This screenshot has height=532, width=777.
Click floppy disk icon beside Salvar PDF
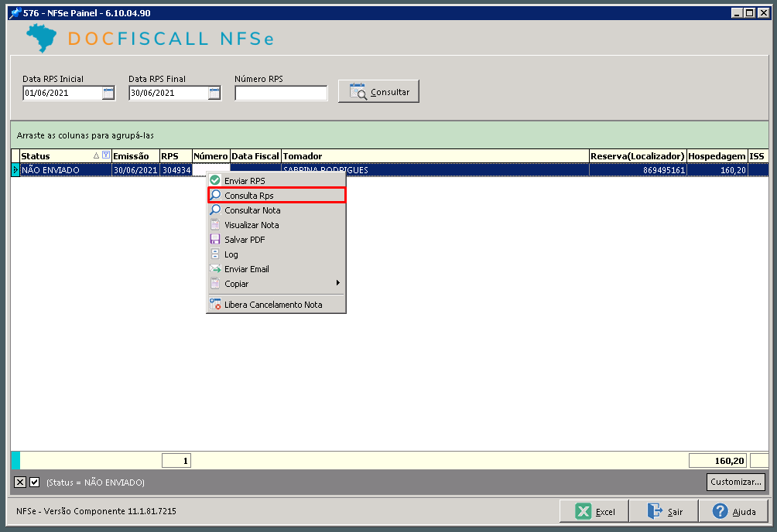pos(215,239)
